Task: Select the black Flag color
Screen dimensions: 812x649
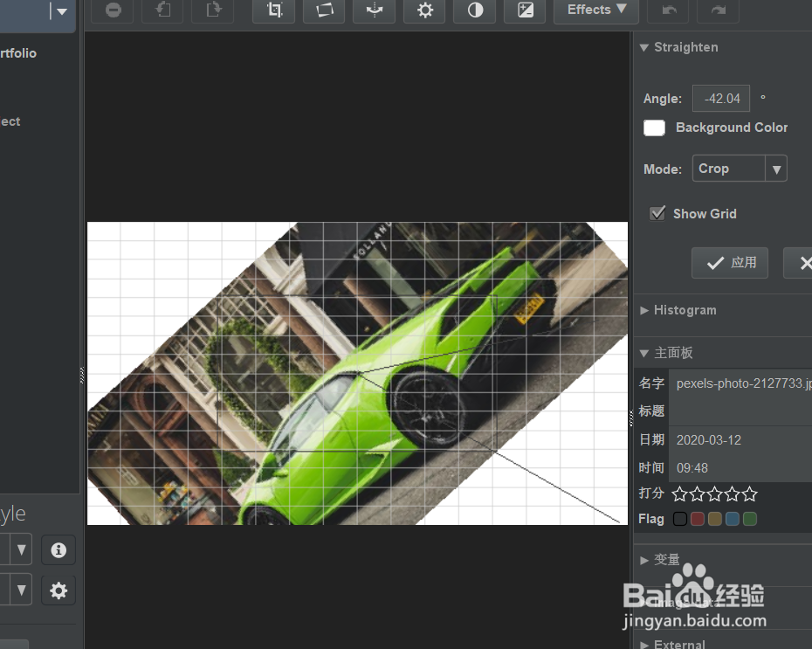Action: pos(680,519)
